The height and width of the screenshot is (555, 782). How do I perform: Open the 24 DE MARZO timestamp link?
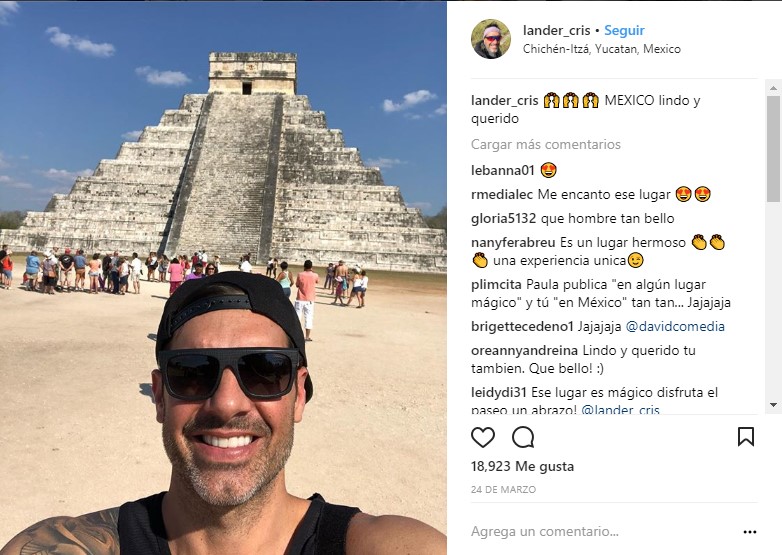coord(503,490)
